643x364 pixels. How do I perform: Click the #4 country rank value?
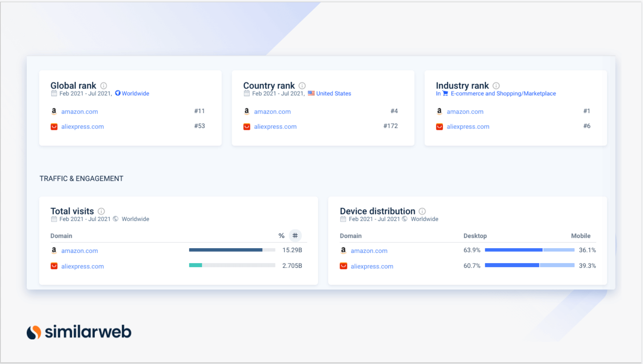tap(394, 111)
